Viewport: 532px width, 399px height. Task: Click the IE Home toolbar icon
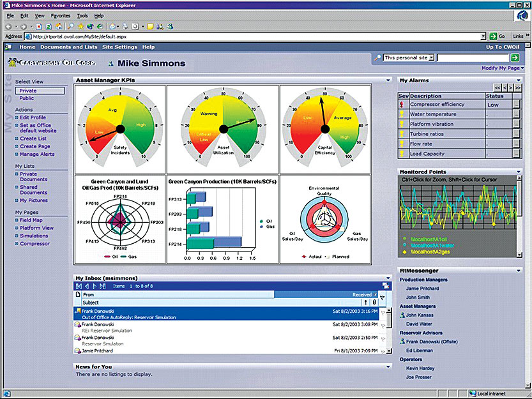point(59,26)
